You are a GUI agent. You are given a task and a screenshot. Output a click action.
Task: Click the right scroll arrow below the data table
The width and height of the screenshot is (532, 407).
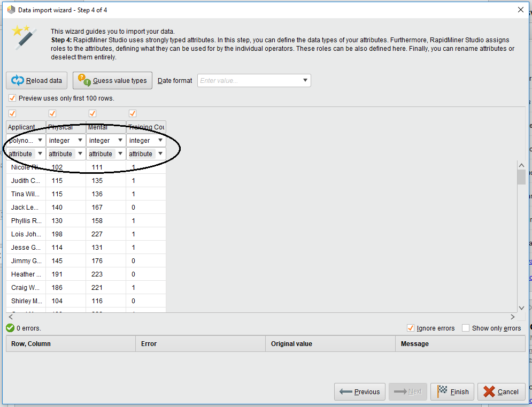pyautogui.click(x=512, y=316)
